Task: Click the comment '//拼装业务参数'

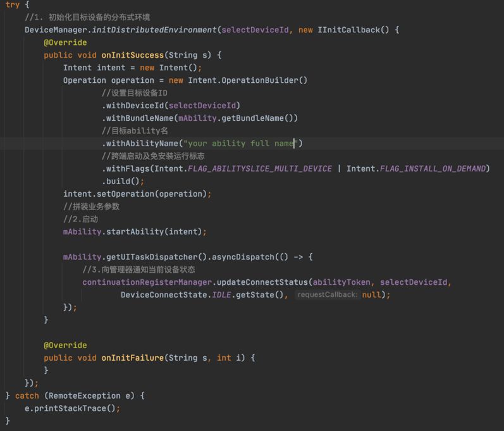Action: pyautogui.click(x=91, y=206)
